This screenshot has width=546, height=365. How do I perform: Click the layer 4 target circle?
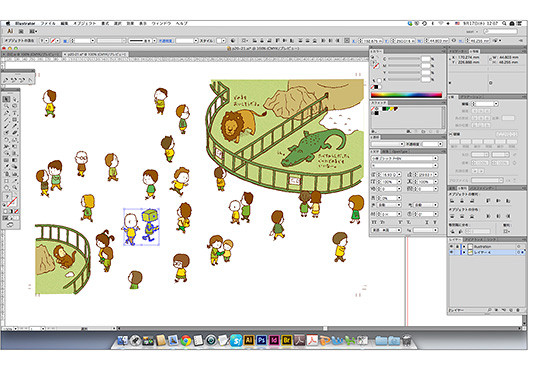(x=518, y=252)
